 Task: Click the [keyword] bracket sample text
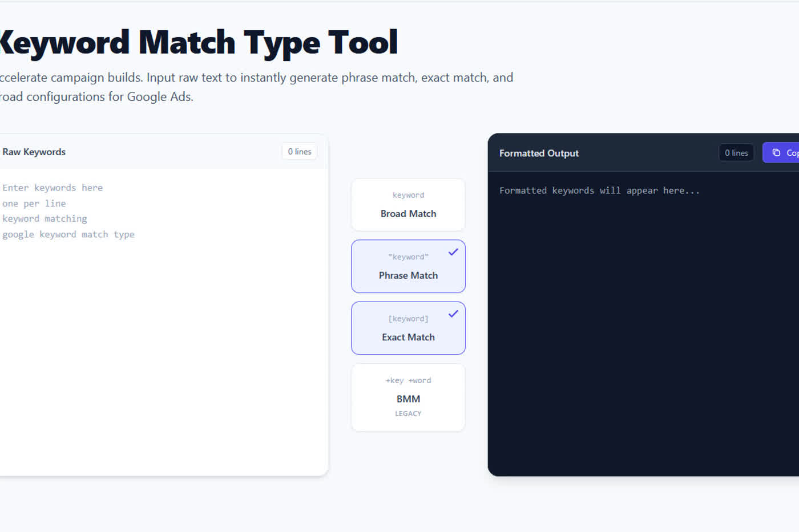pyautogui.click(x=408, y=319)
